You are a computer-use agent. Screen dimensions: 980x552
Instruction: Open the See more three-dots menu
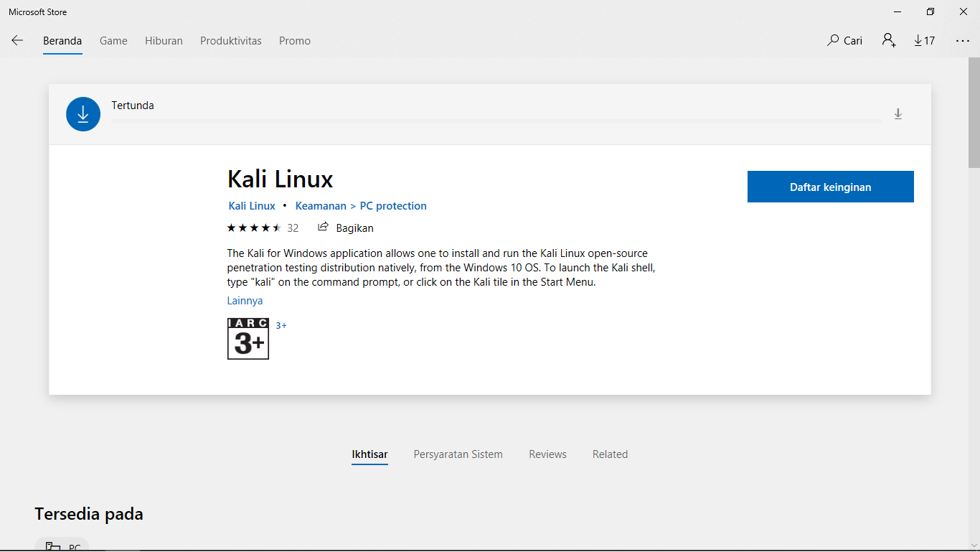963,41
